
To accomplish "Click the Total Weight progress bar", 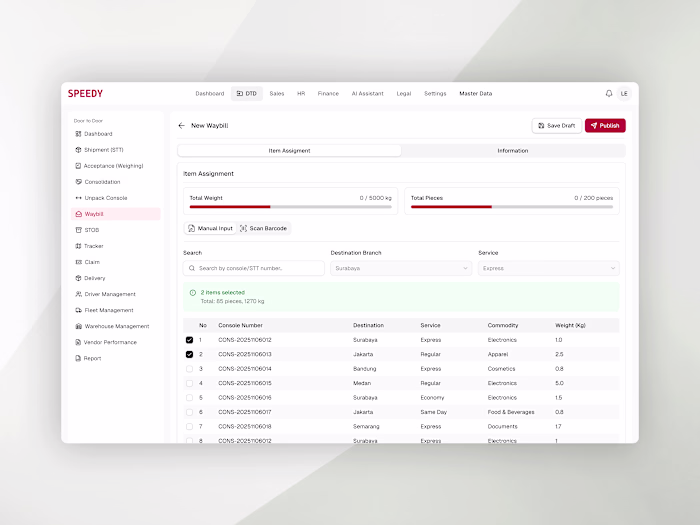I will pyautogui.click(x=291, y=207).
